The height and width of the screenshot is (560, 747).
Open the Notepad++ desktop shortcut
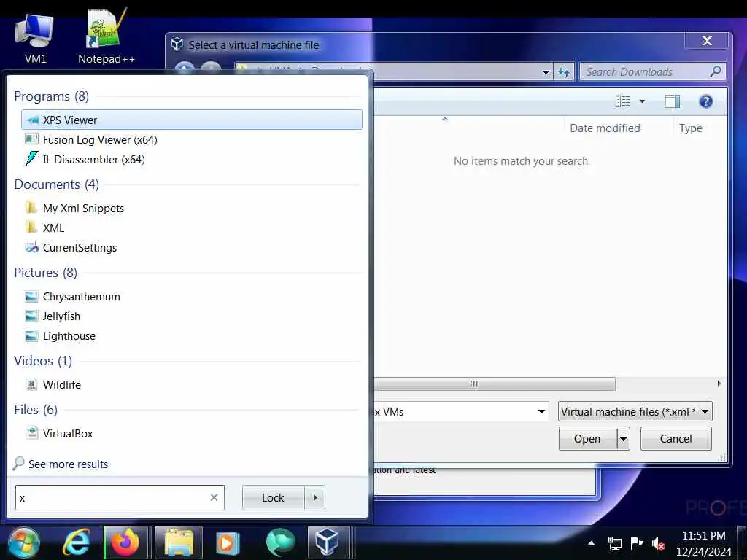pyautogui.click(x=107, y=37)
